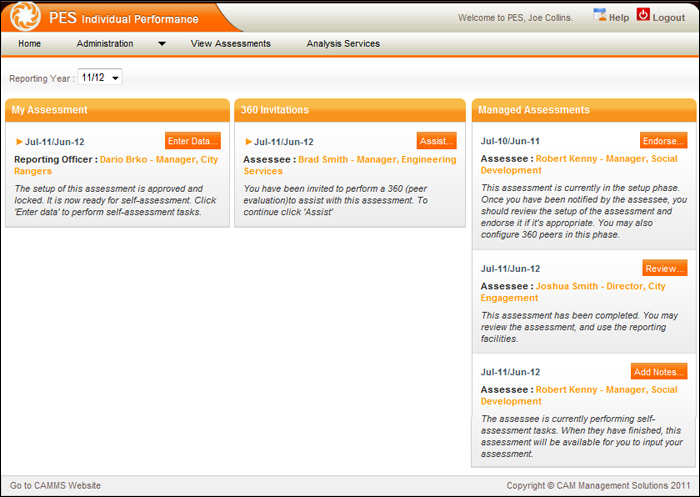Go to CAMMS Website footer link
Image resolution: width=700 pixels, height=497 pixels.
(55, 486)
